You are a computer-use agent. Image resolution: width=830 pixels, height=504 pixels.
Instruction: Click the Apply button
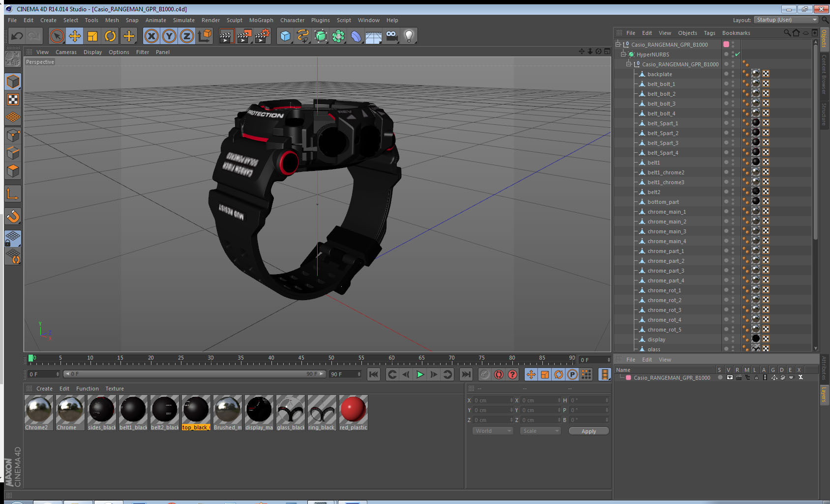click(589, 431)
